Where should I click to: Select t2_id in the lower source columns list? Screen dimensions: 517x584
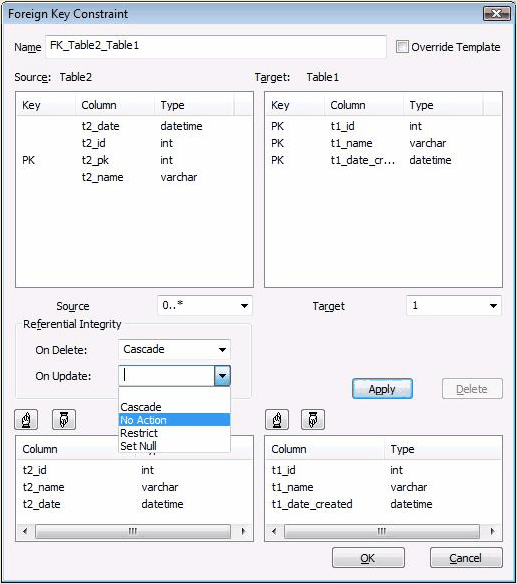134,470
